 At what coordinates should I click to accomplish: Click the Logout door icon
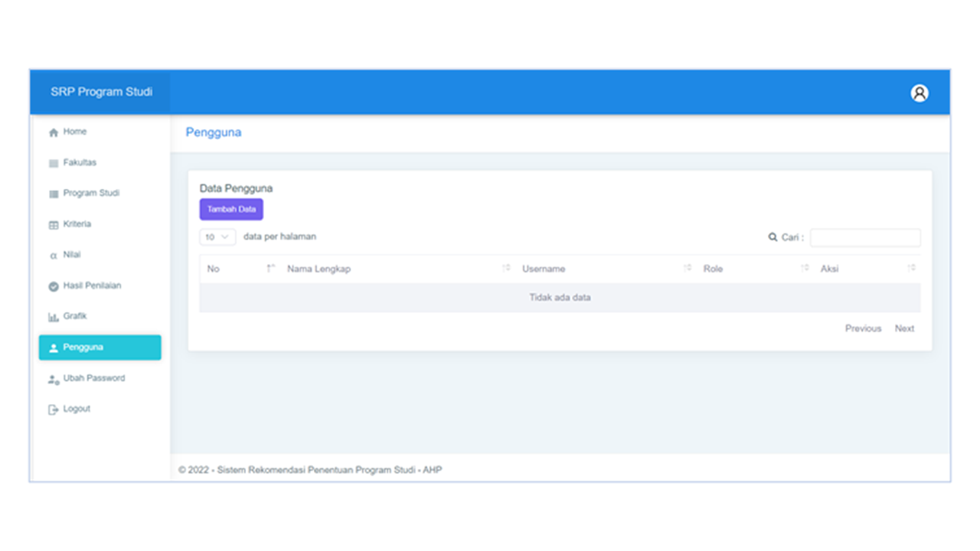[x=54, y=409]
